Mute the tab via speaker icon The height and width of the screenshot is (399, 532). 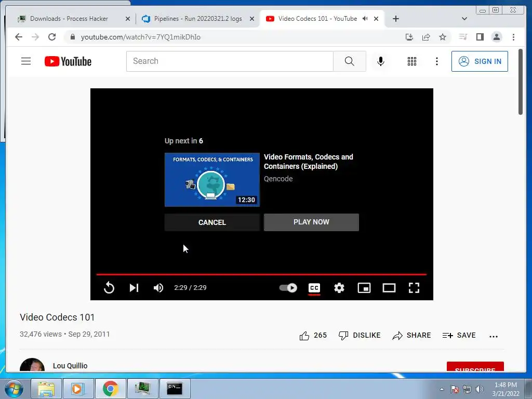coord(365,19)
